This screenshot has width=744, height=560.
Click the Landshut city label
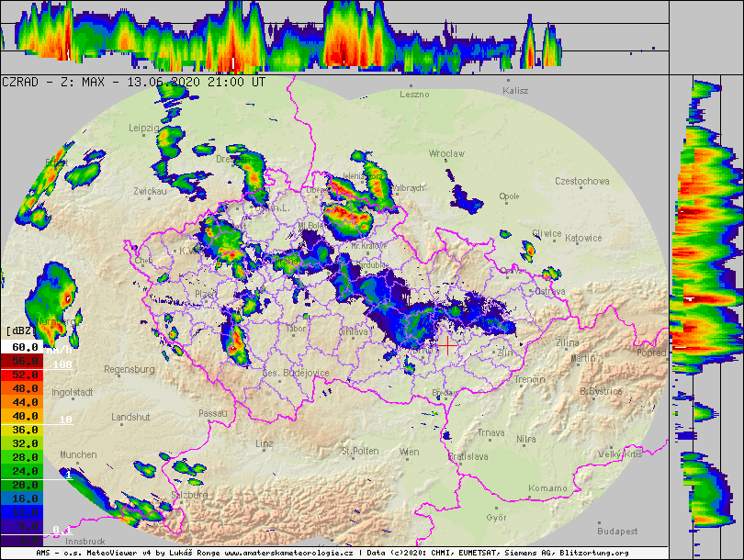[x=130, y=418]
